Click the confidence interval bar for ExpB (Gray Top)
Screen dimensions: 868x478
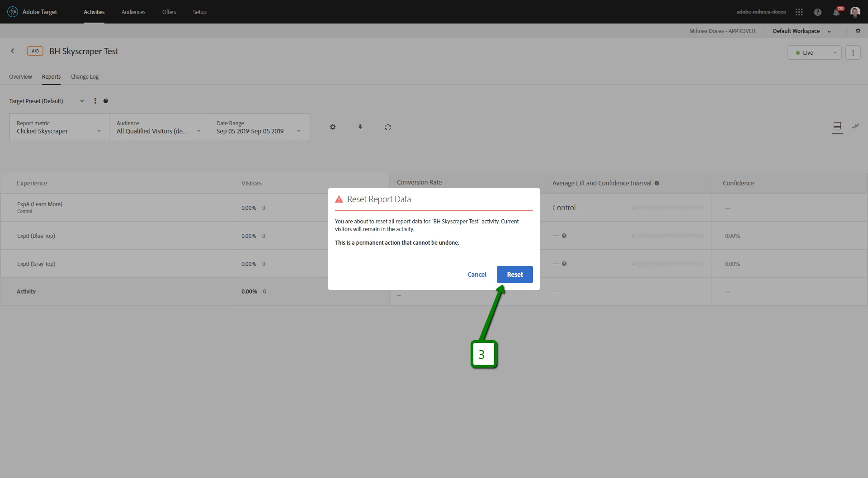(x=668, y=264)
